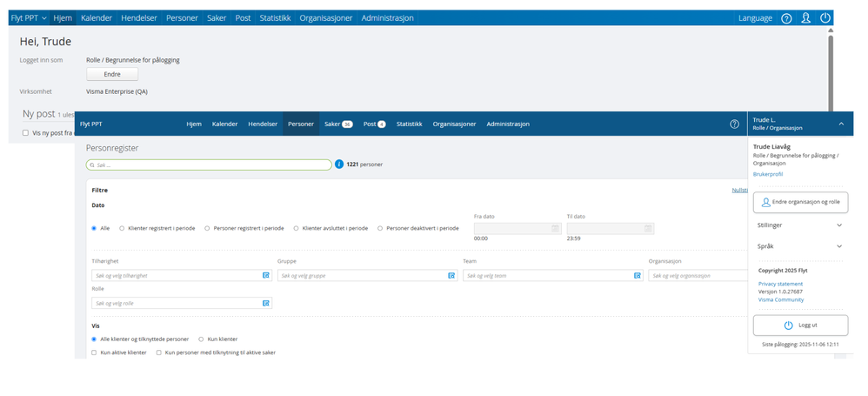The image size is (868, 396).
Task: Open Gruppe search dropdown field
Action: [x=368, y=275]
